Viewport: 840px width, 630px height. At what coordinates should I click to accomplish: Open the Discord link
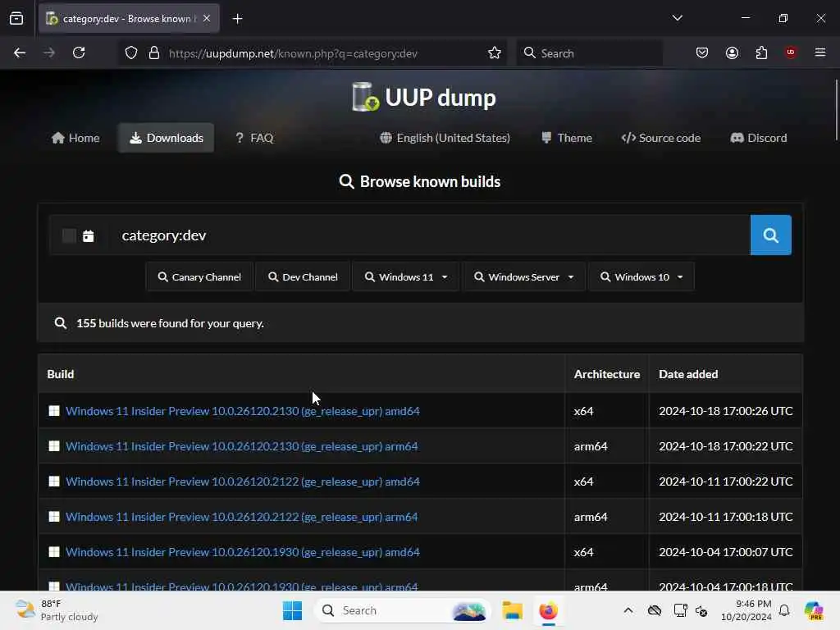coord(759,138)
